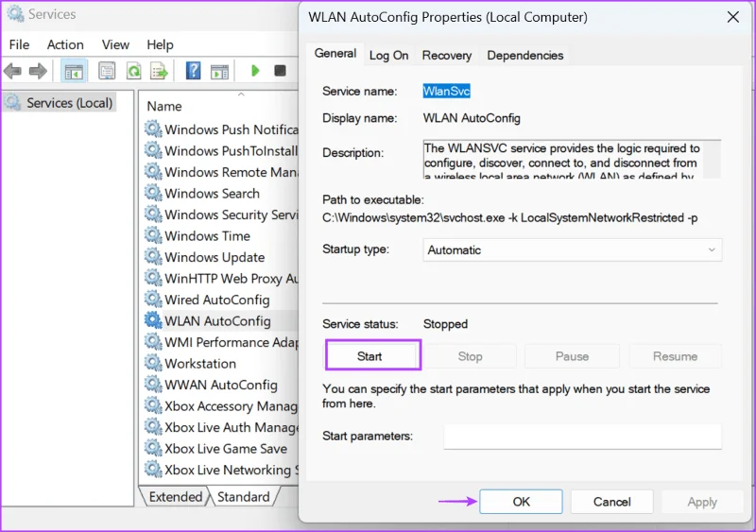Viewport: 756px width, 532px height.
Task: Select the Wired AutoConfig service name
Action: click(x=217, y=300)
